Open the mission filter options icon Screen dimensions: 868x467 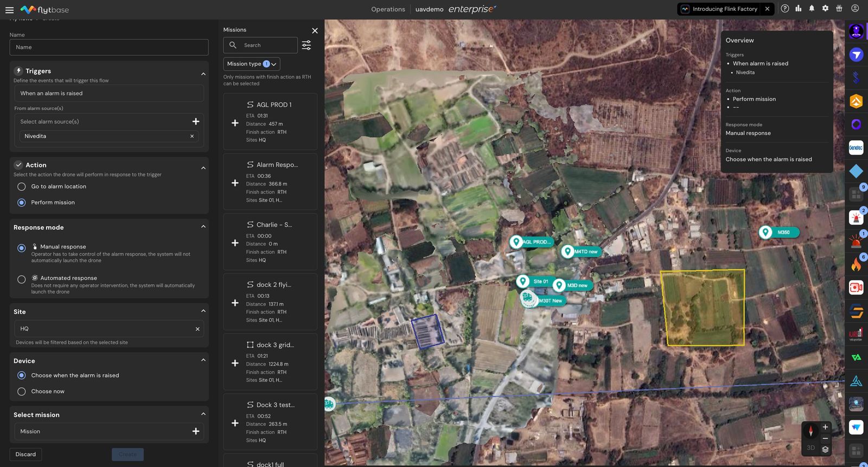[x=307, y=46]
